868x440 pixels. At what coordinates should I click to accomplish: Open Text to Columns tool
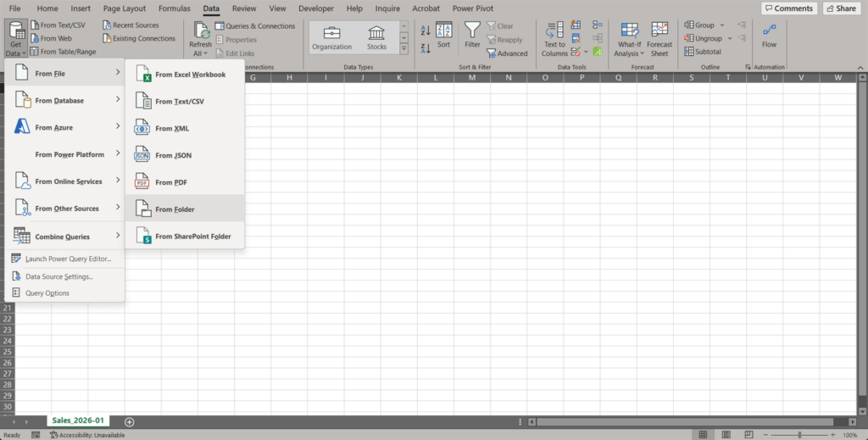pos(554,39)
